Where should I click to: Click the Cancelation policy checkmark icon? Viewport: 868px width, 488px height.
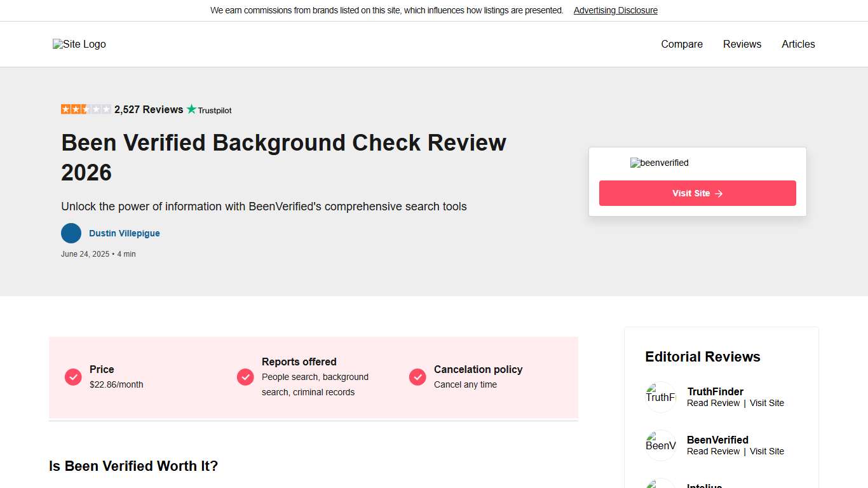pos(417,377)
